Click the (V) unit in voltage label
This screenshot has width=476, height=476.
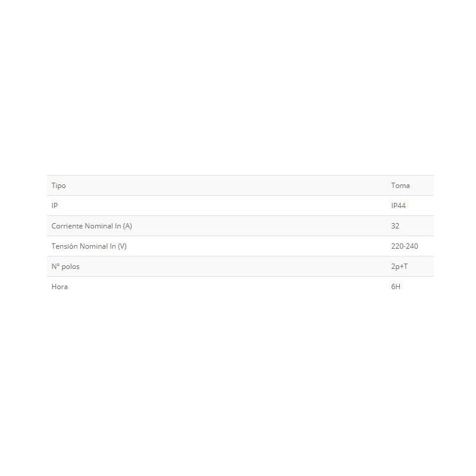pos(122,246)
